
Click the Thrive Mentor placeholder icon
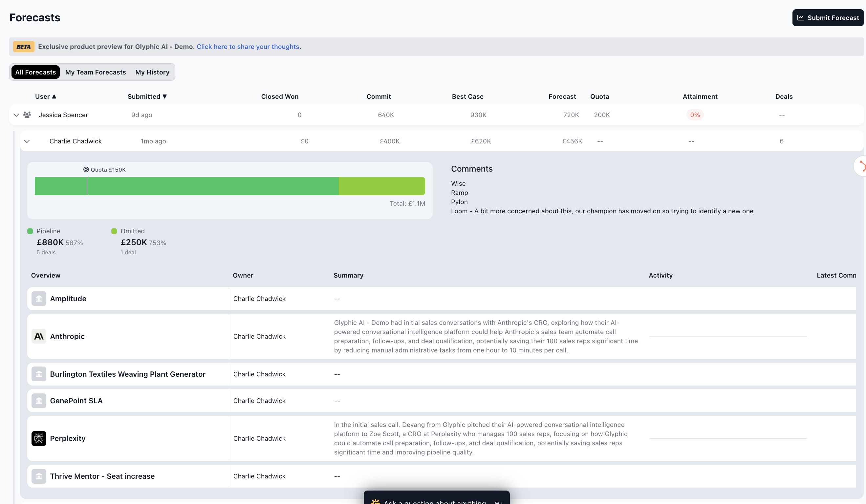click(x=39, y=476)
